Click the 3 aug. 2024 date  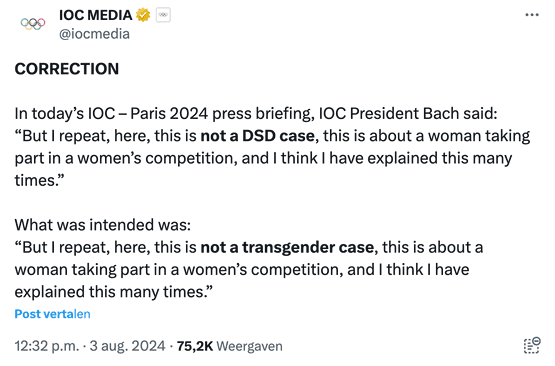click(127, 346)
